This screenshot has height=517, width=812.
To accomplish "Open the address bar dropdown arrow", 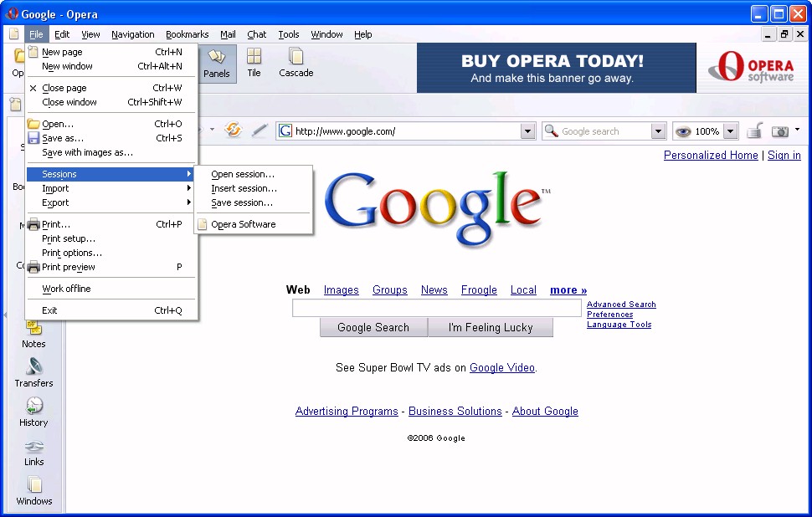I will (x=527, y=131).
